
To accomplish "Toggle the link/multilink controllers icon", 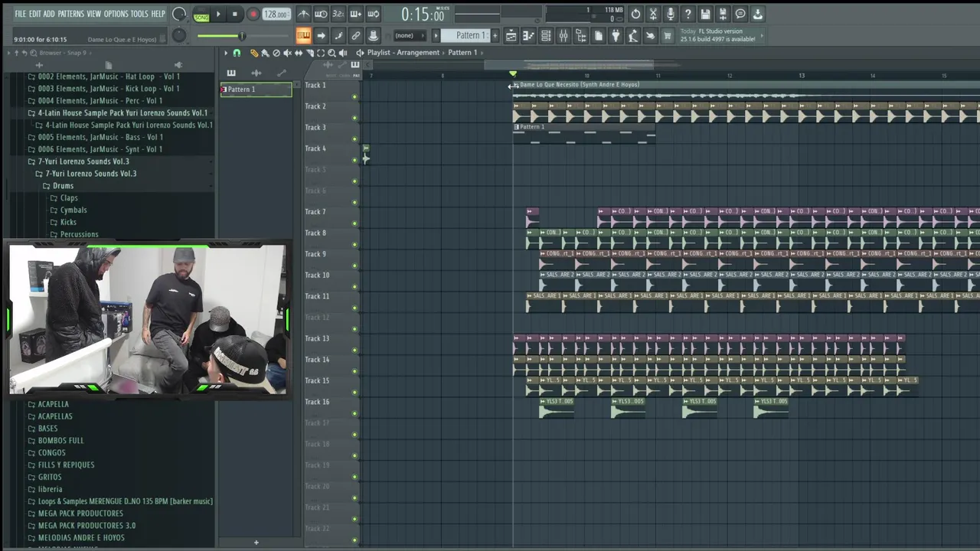I will coord(356,35).
